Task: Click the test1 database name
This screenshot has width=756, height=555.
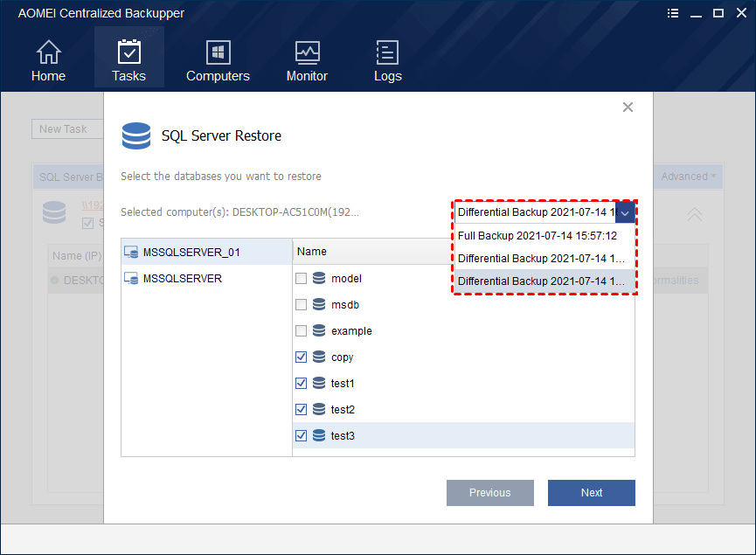Action: pyautogui.click(x=343, y=384)
